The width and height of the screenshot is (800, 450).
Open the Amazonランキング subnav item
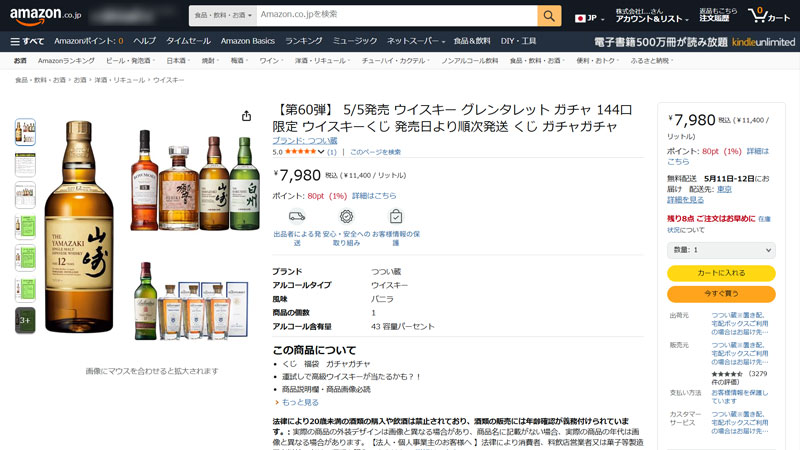[x=66, y=61]
